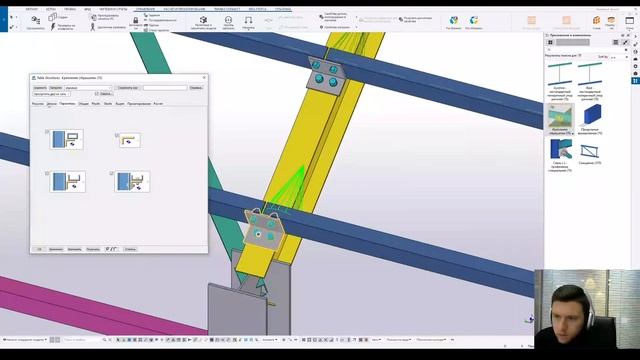Toggle the checkbox left of protect button
This screenshot has height=360, width=640.
click(x=97, y=94)
